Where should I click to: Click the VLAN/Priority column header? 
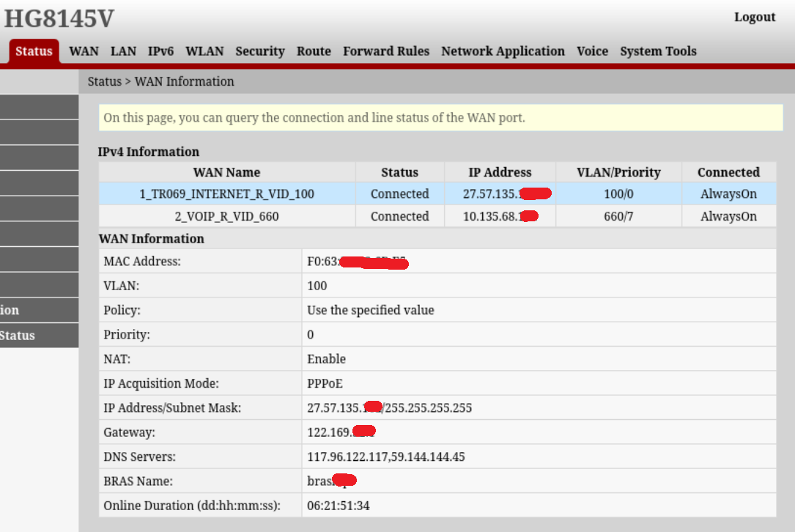pos(618,172)
